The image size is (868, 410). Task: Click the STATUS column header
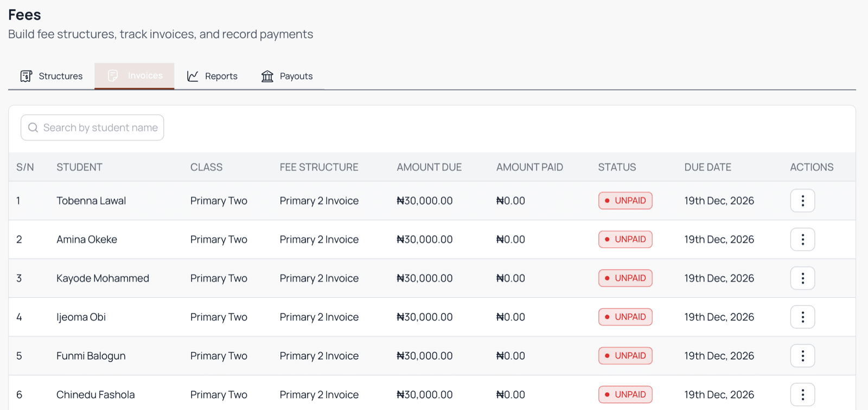[617, 167]
